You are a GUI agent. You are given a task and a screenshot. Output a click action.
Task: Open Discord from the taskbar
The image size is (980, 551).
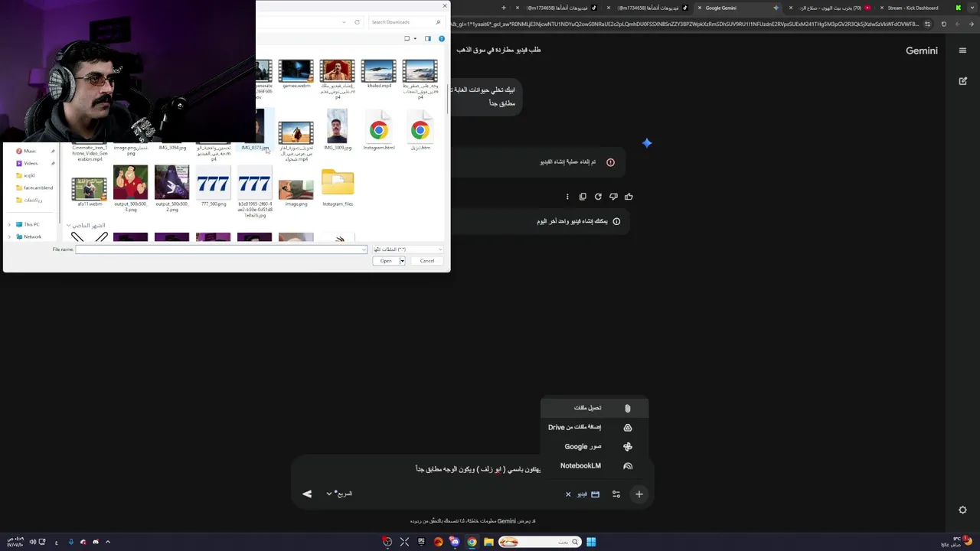pyautogui.click(x=455, y=542)
